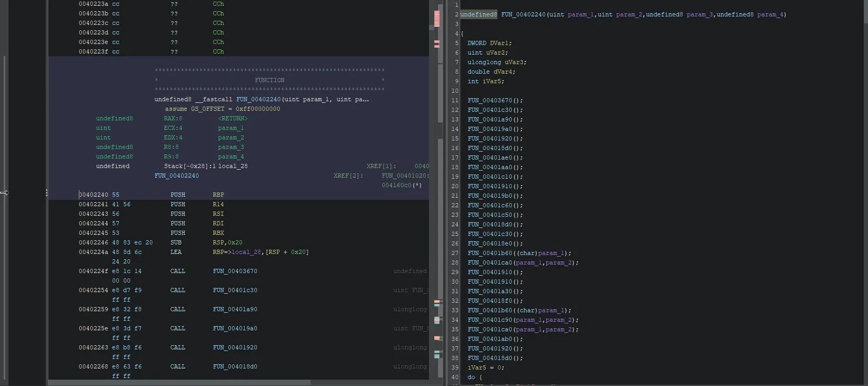Viewport: 868px width, 386px height.
Task: Follow the CALL FUN_00403670 operand in the listing
Action: (235, 271)
